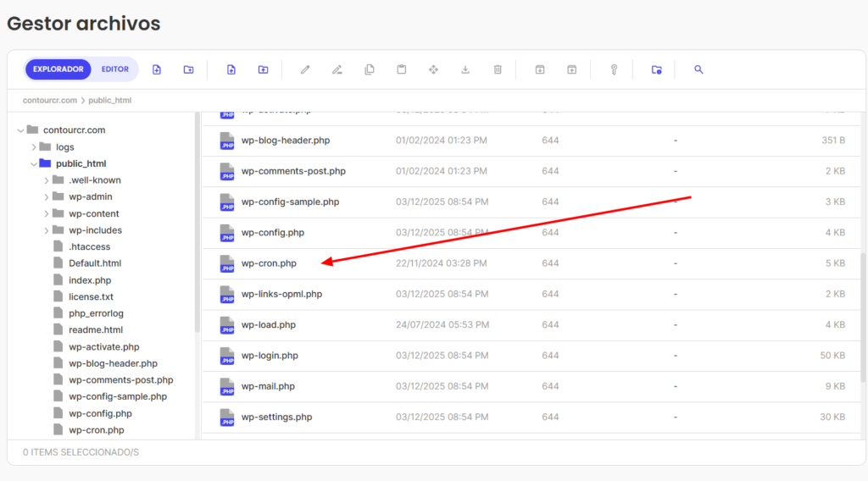The width and height of the screenshot is (868, 481).
Task: Select .htaccess in the sidebar tree
Action: pos(89,247)
